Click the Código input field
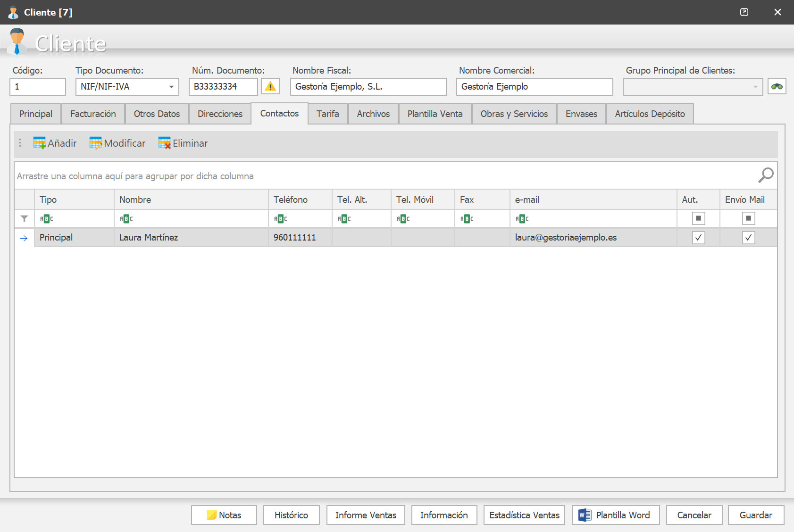Viewport: 794px width, 532px height. (38, 87)
